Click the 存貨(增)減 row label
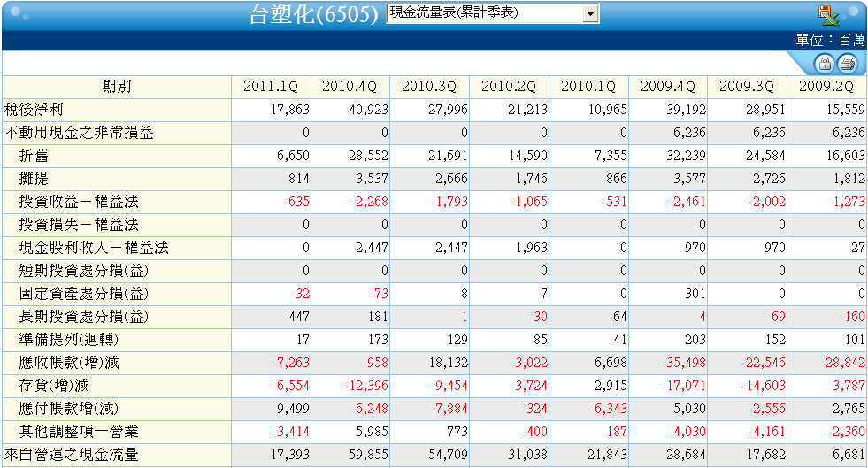The image size is (868, 468). point(54,386)
